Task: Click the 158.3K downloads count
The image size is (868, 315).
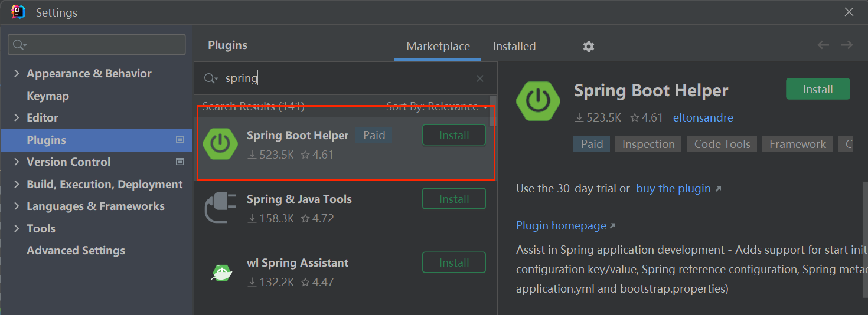Action: coord(270,219)
